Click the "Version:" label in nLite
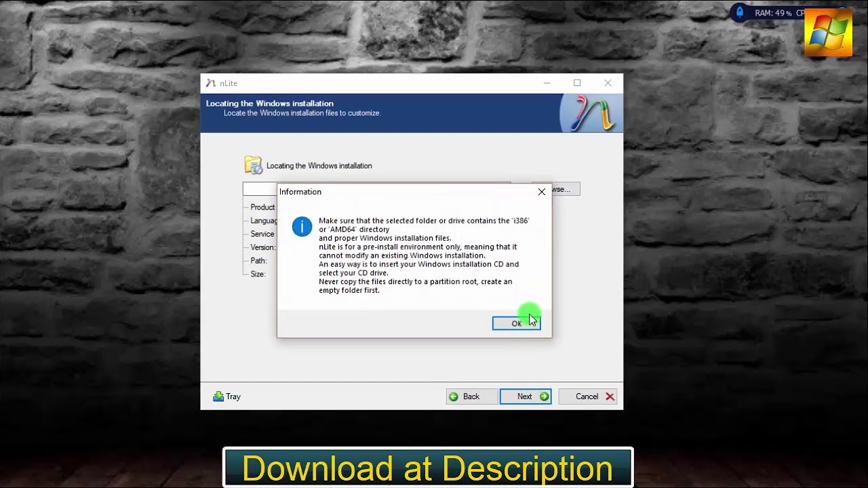 click(263, 247)
